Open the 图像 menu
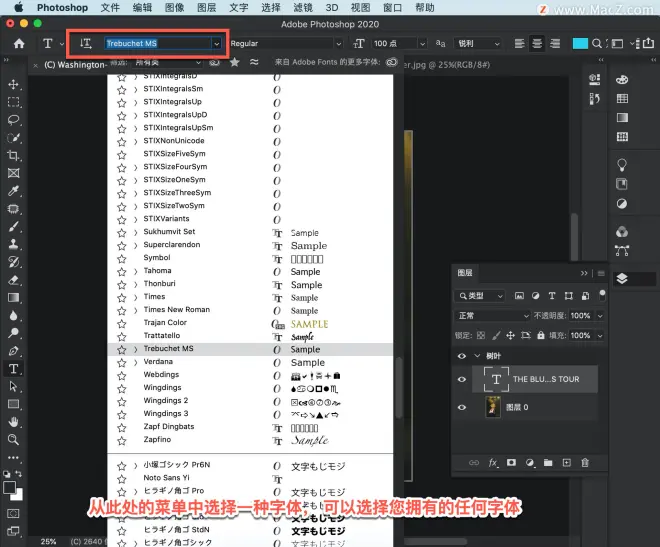Viewport: 660px width, 547px height. pyautogui.click(x=174, y=8)
